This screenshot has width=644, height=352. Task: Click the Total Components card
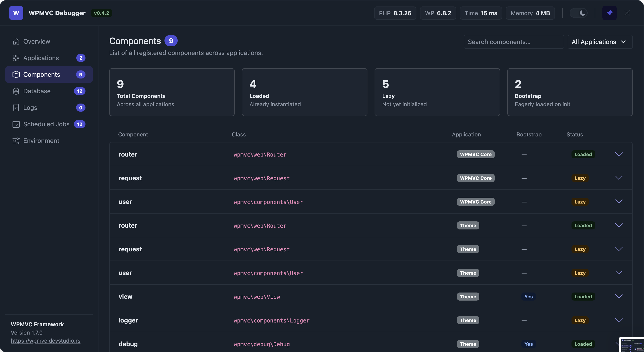click(172, 92)
